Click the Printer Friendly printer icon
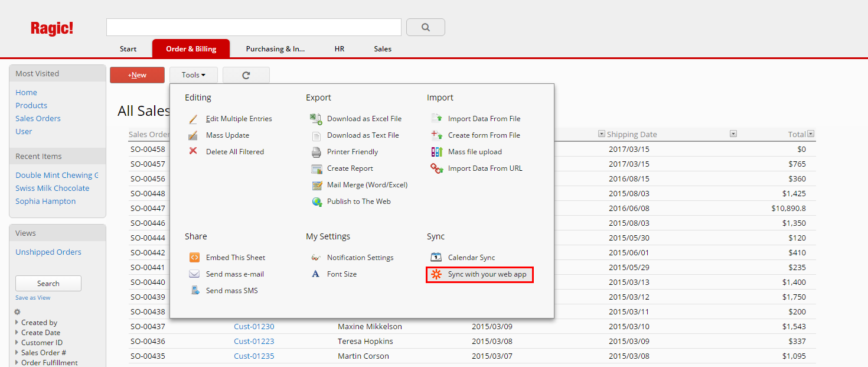 tap(316, 152)
